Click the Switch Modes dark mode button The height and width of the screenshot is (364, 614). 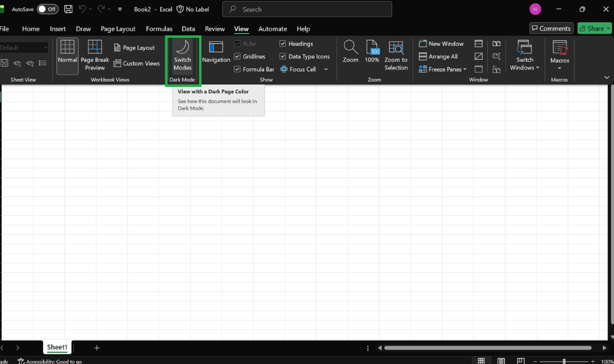tap(182, 56)
